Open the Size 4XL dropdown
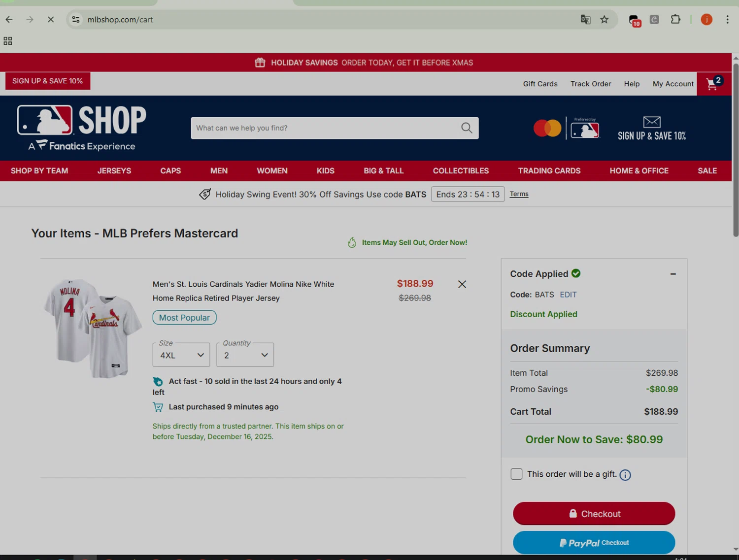Image resolution: width=739 pixels, height=560 pixels. point(181,355)
